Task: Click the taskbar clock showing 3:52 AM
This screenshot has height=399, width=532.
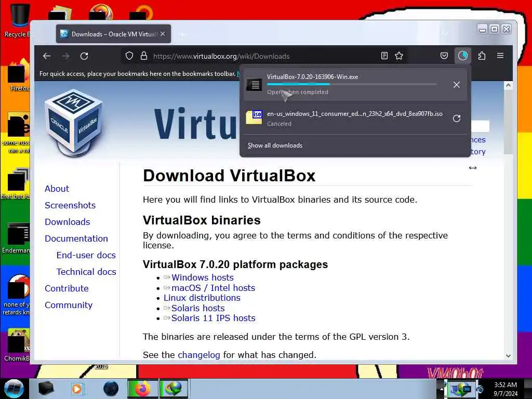Action: 506,389
